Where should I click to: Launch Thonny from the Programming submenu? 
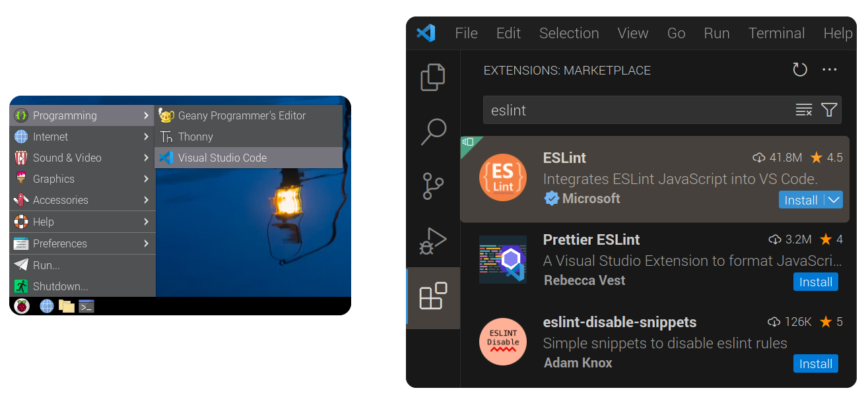(x=249, y=137)
